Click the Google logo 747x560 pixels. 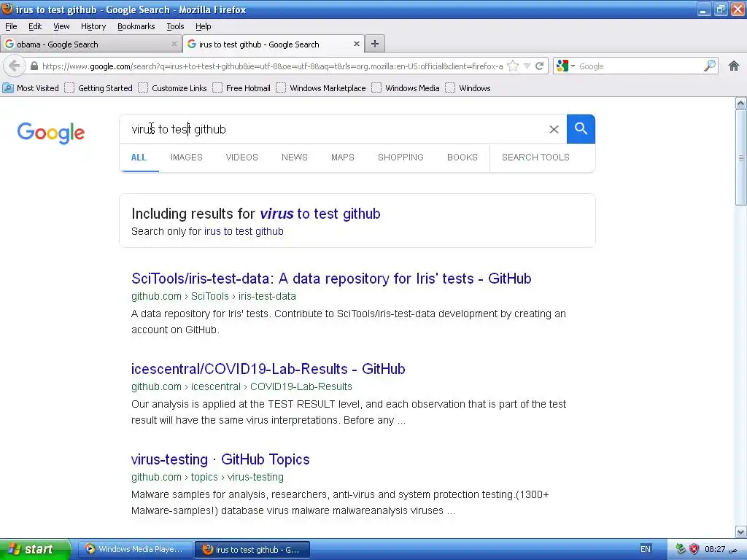pos(51,133)
